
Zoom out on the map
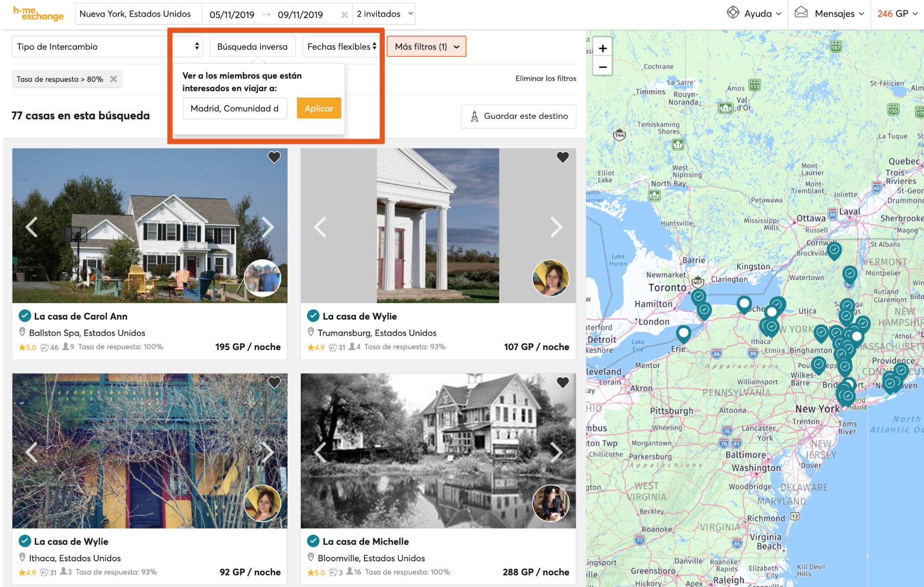point(602,67)
